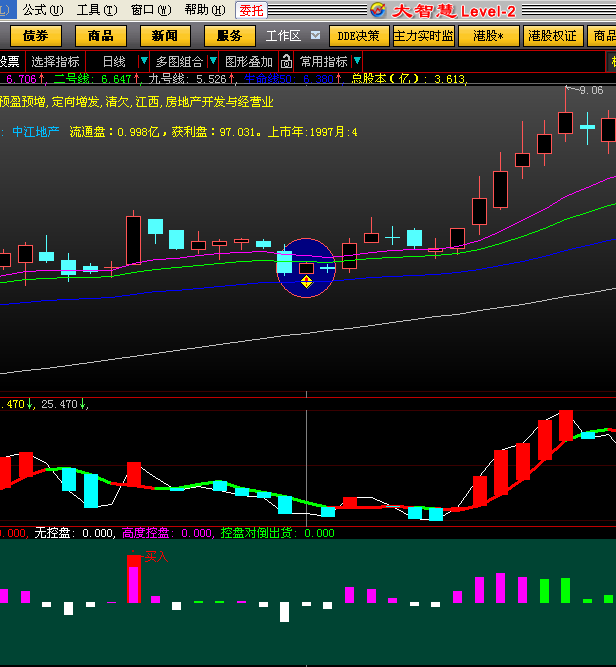This screenshot has height=667, width=616.
Task: Click 选择指标 in the chart toolbar
Action: [55, 61]
